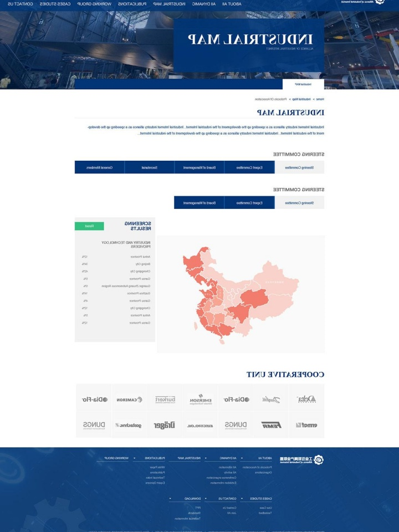Viewport: 399px width, 532px height.
Task: Click the FEMA logo tile
Action: 272,425
